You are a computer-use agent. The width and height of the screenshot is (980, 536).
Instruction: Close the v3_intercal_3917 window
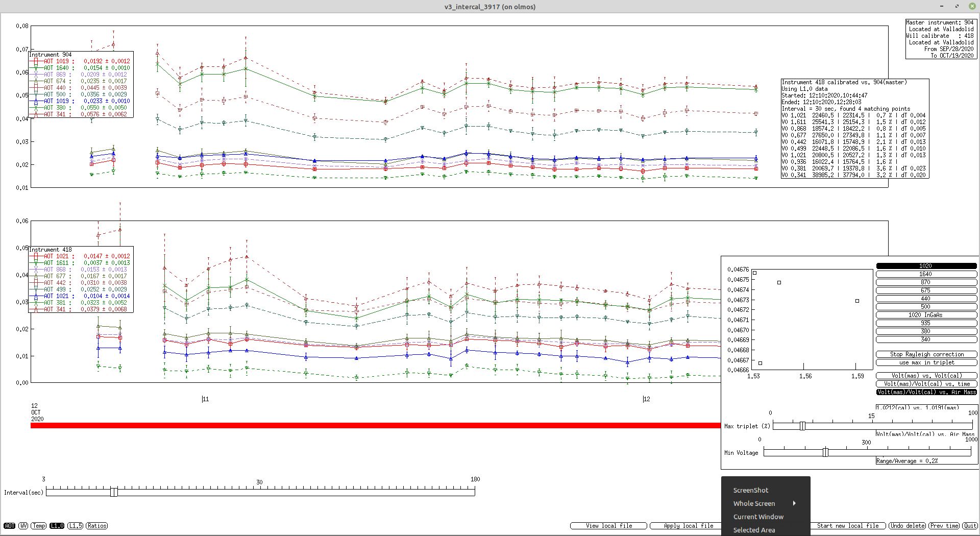(x=972, y=6)
